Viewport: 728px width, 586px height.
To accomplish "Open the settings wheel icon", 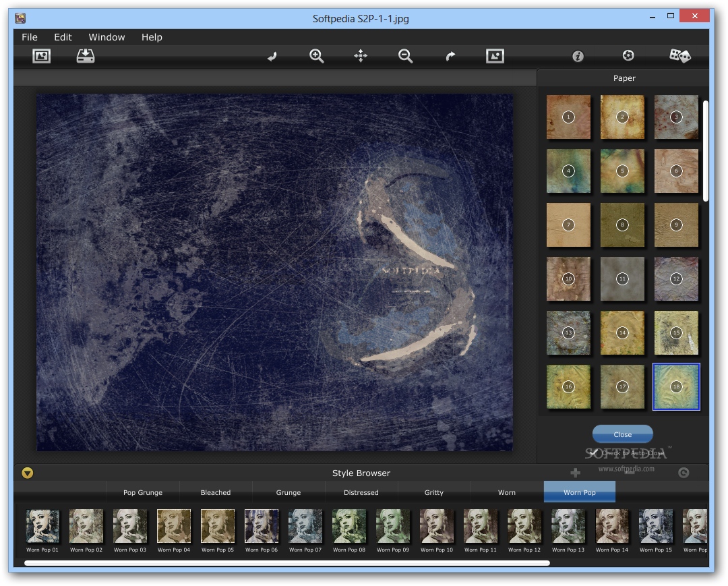I will (628, 56).
